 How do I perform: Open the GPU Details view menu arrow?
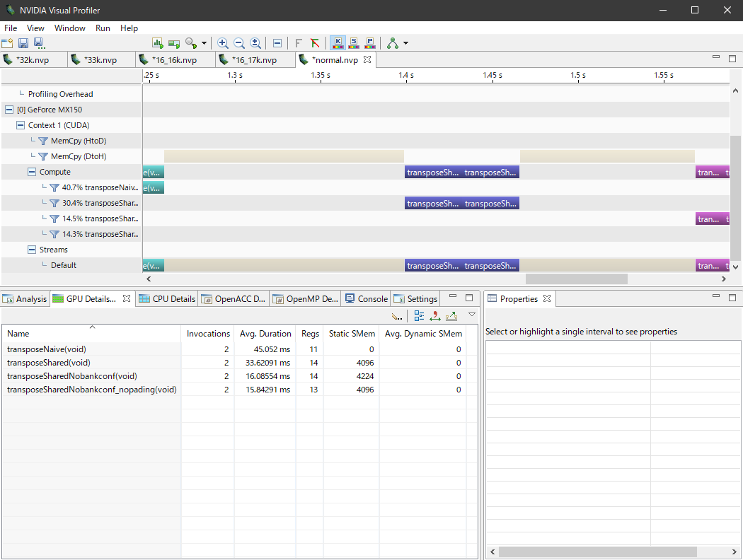pos(472,315)
